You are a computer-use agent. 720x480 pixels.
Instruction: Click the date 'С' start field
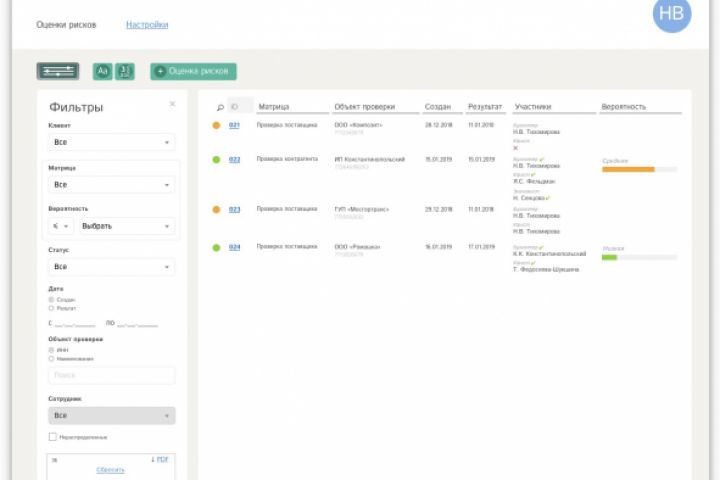75,323
